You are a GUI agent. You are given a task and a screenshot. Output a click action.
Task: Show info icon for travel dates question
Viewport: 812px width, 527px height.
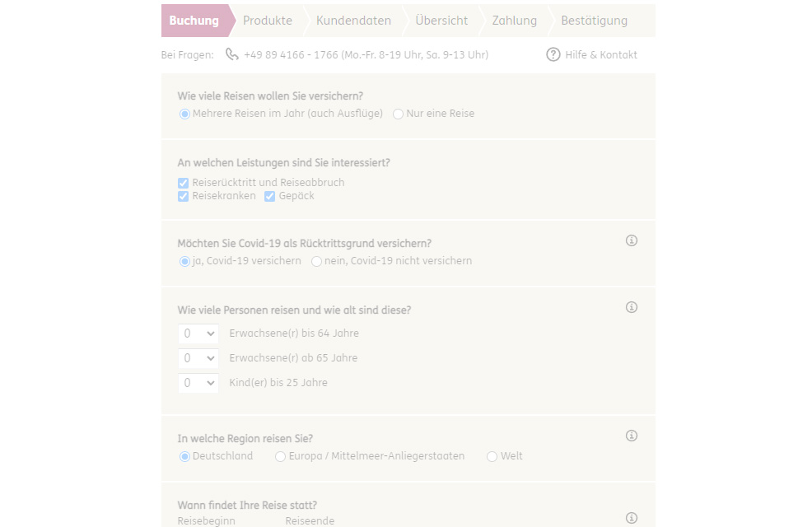coord(632,518)
